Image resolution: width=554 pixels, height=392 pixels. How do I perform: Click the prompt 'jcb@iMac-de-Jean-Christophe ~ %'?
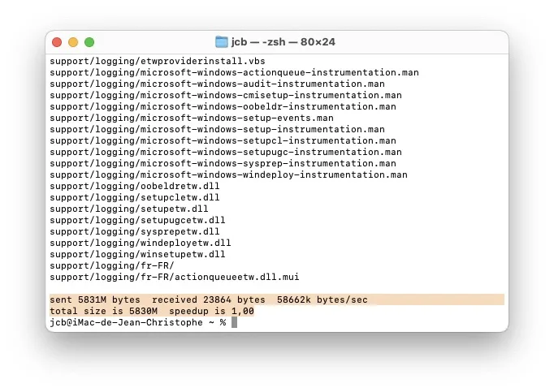(138, 322)
